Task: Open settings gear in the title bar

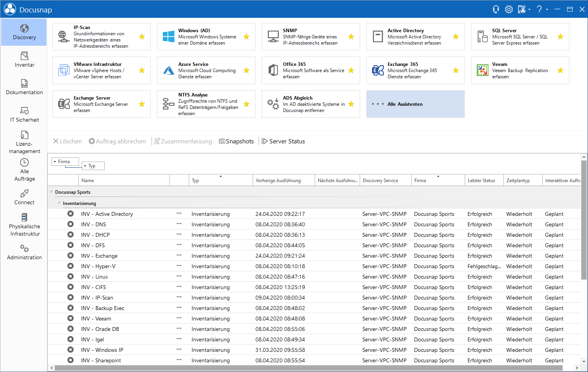Action: click(x=509, y=9)
